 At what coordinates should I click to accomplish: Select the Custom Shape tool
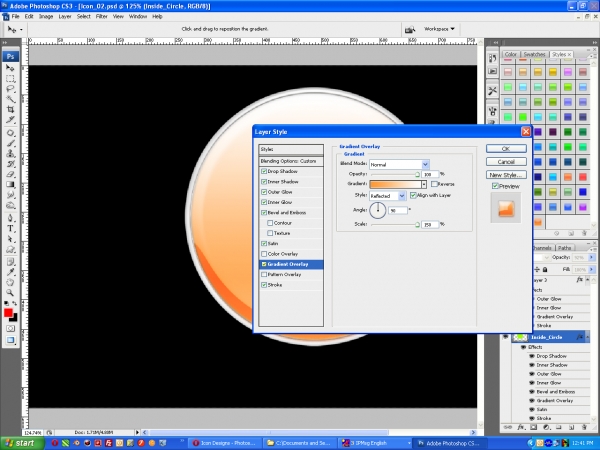click(10, 249)
